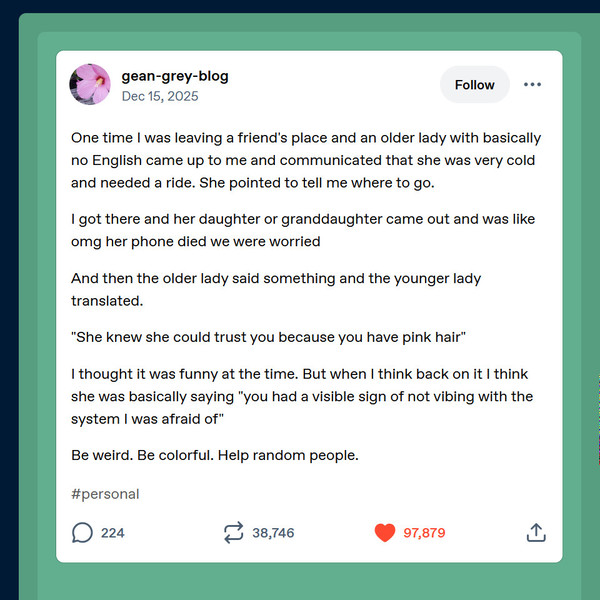Show the 97,879 likes count
The image size is (600, 600).
pos(424,533)
